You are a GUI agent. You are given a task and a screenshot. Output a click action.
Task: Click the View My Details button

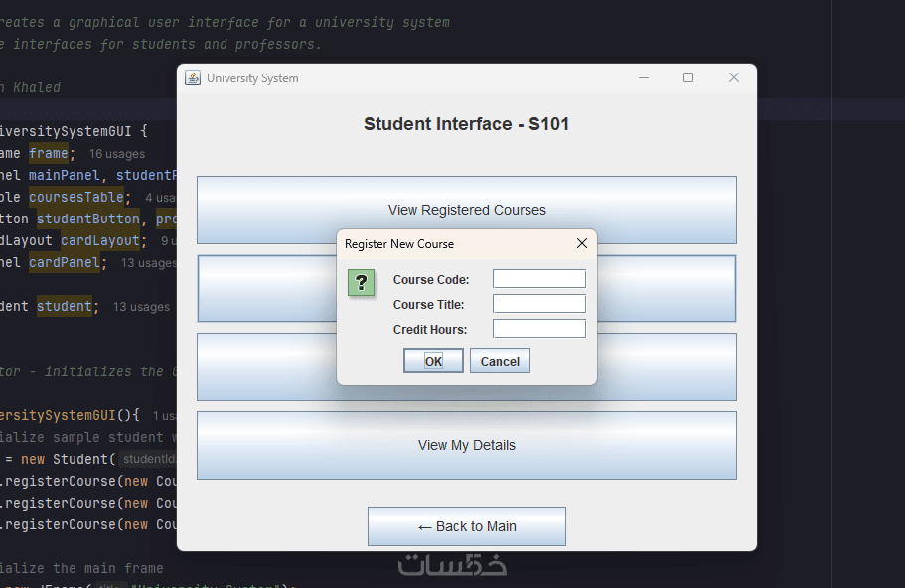(x=467, y=445)
